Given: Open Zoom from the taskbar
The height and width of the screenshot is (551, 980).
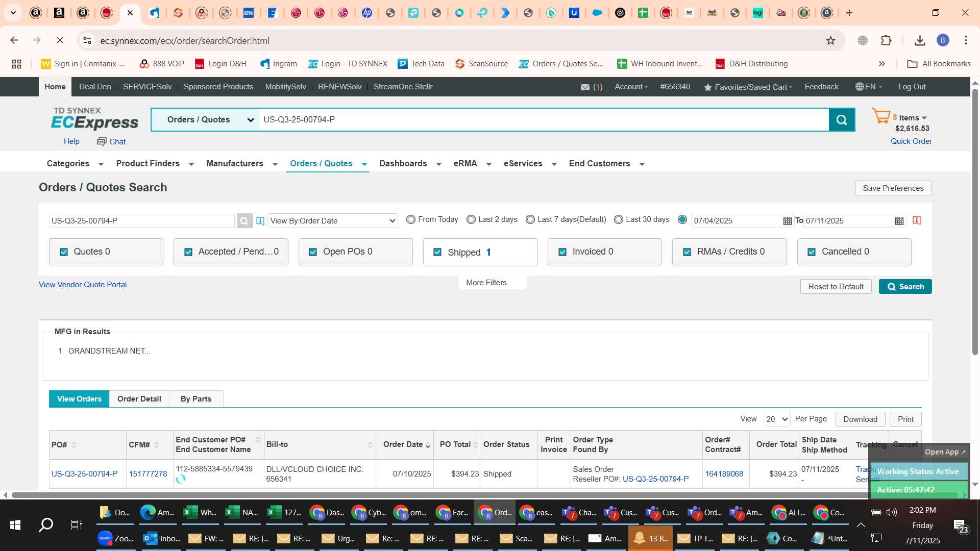Looking at the screenshot, I should click(116, 538).
